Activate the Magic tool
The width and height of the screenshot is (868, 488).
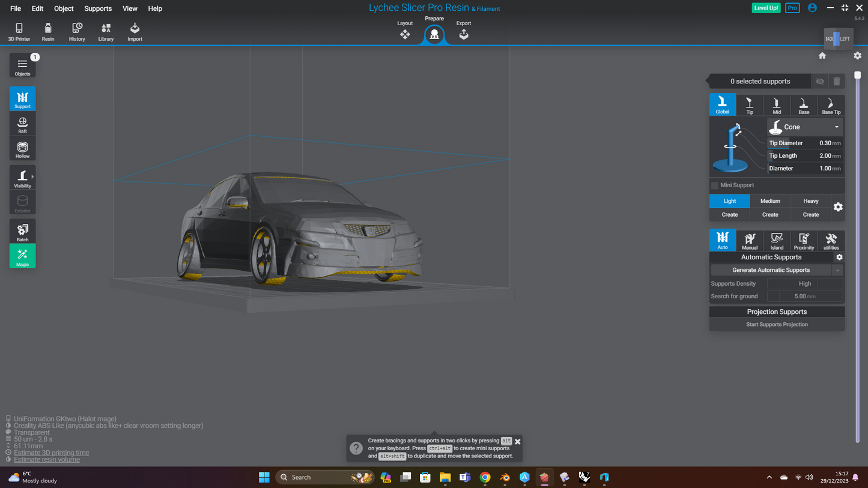coord(22,256)
